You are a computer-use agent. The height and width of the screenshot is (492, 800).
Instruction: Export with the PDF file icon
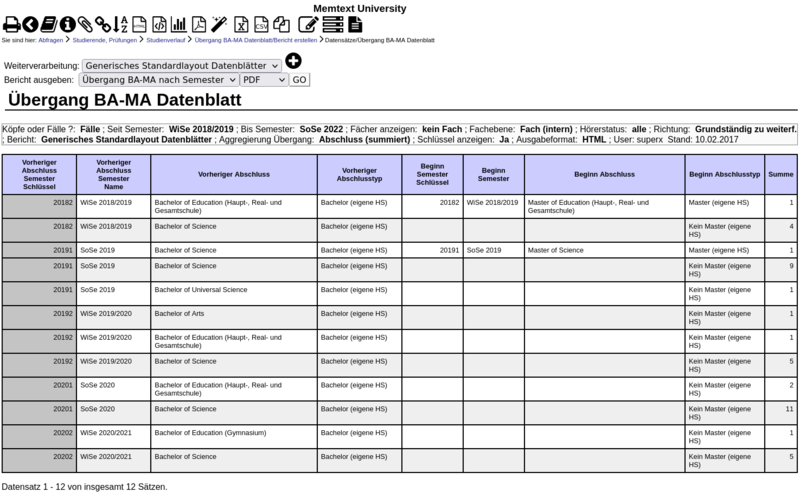[x=199, y=24]
